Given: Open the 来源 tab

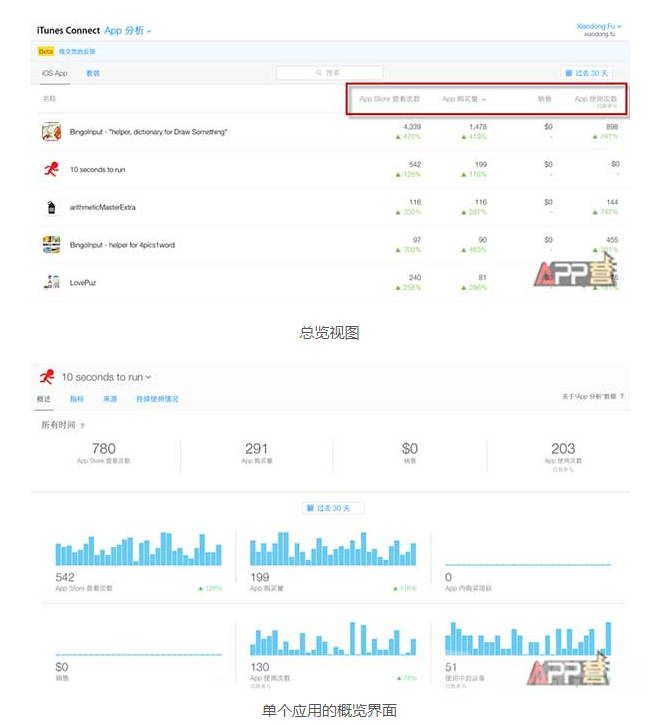Looking at the screenshot, I should [x=109, y=398].
